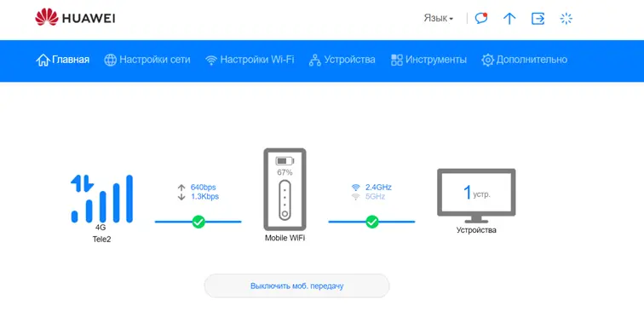Screen dimensions: 644x324
Task: Click the Устройства label under the monitor
Action: point(476,230)
